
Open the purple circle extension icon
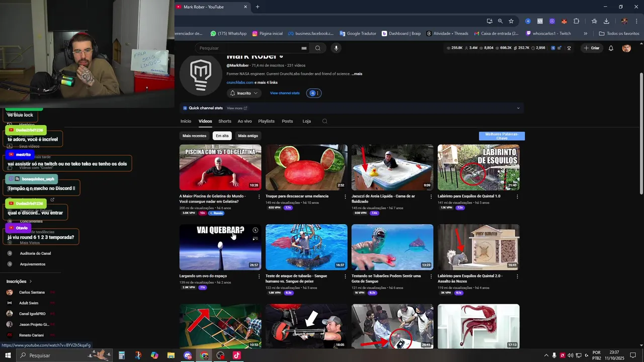click(552, 21)
